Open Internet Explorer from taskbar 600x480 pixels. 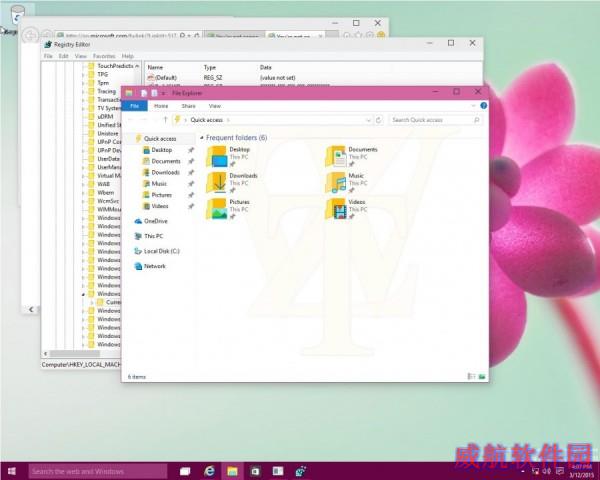pos(209,472)
